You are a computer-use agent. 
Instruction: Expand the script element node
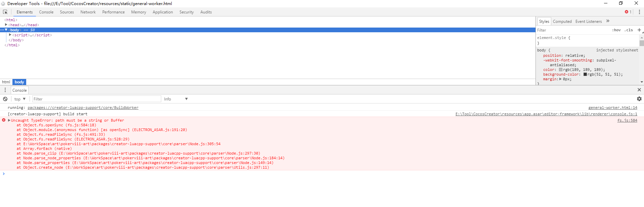tap(10, 35)
